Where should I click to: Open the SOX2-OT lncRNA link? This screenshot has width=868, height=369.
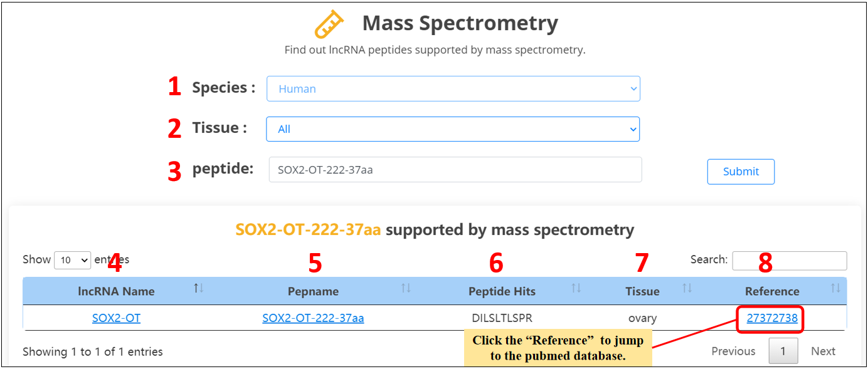[x=116, y=318]
